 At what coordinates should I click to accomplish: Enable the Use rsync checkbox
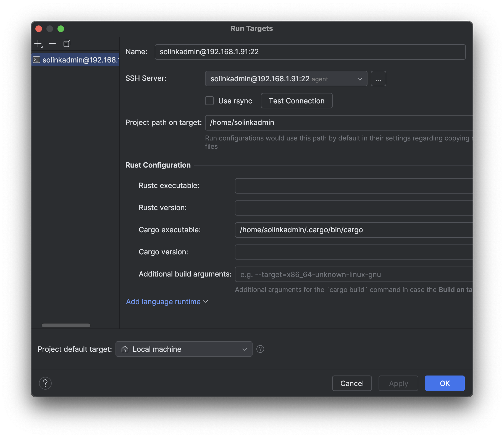[209, 101]
